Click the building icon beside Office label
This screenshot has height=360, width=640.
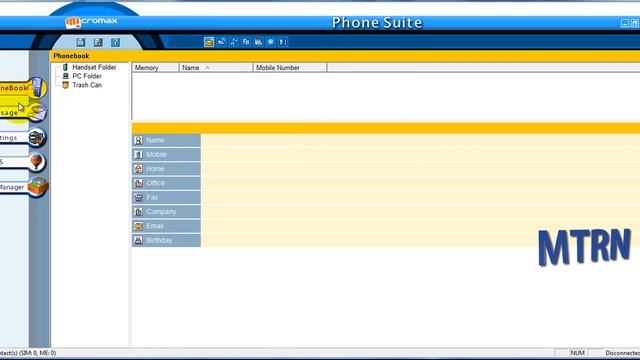pyautogui.click(x=138, y=183)
